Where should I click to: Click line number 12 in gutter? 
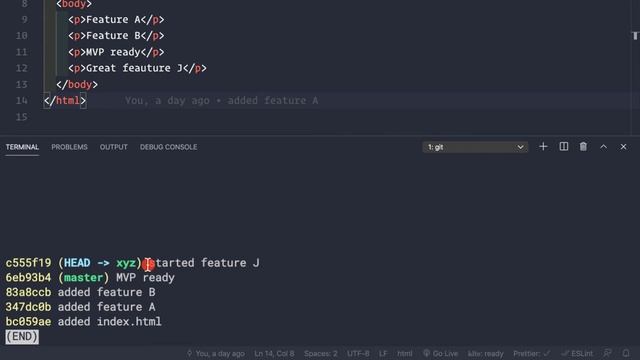pyautogui.click(x=22, y=68)
